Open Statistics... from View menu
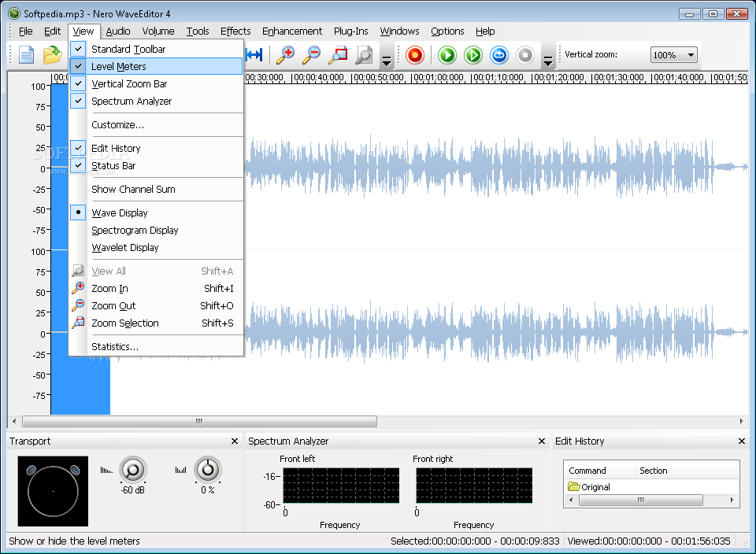Viewport: 756px width, 554px height. coord(156,347)
